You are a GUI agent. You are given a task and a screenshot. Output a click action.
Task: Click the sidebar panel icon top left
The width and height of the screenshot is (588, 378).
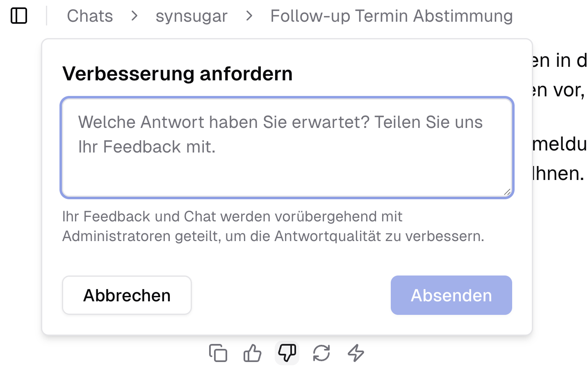[18, 16]
